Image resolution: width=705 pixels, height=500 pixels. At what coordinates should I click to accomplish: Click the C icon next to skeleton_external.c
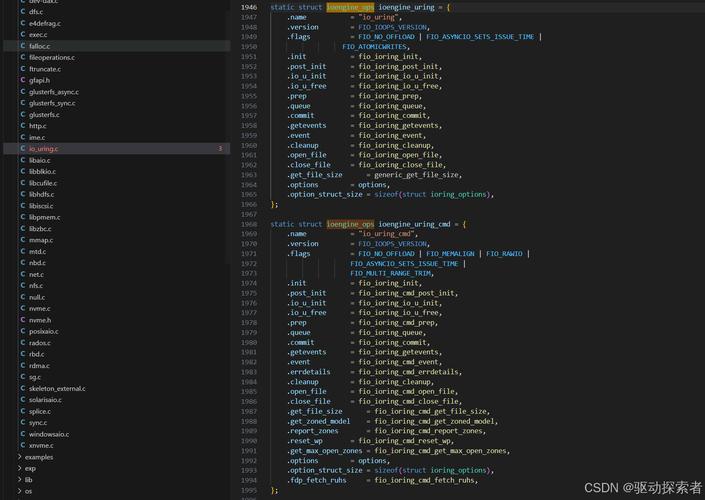[x=22, y=388]
